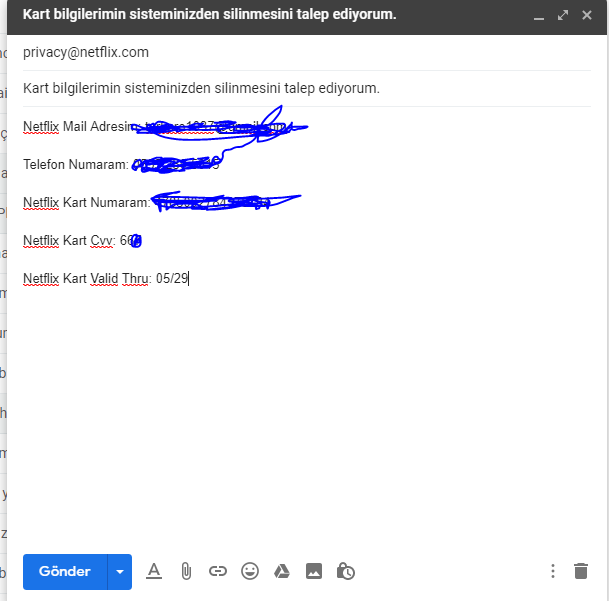Send the email with the Gönder button
Image resolution: width=609 pixels, height=601 pixels.
[x=65, y=571]
